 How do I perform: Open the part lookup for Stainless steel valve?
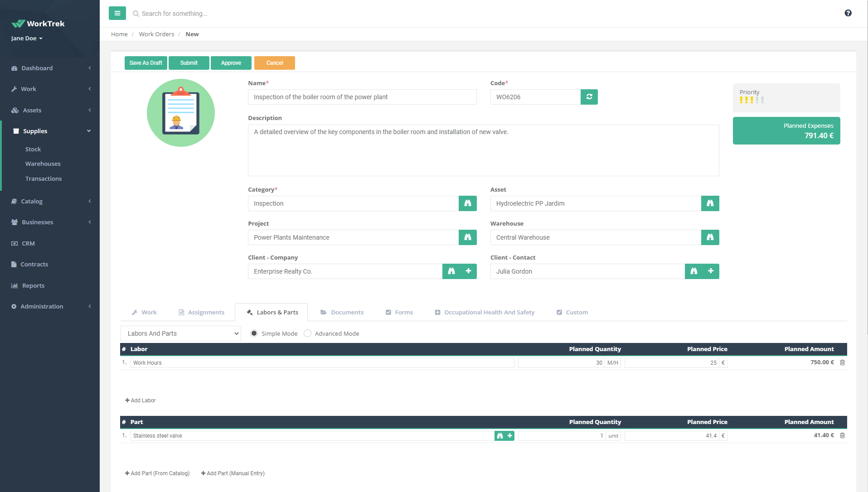[499, 435]
